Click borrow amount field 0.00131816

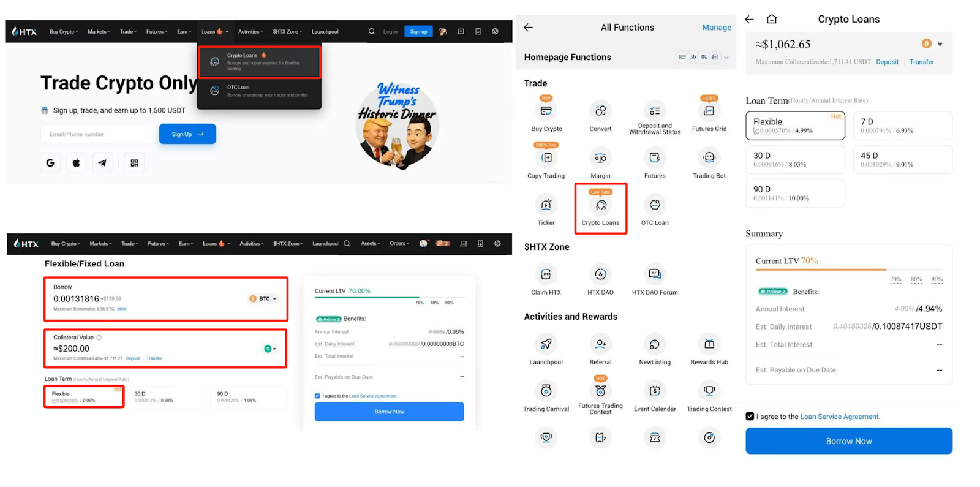[76, 299]
